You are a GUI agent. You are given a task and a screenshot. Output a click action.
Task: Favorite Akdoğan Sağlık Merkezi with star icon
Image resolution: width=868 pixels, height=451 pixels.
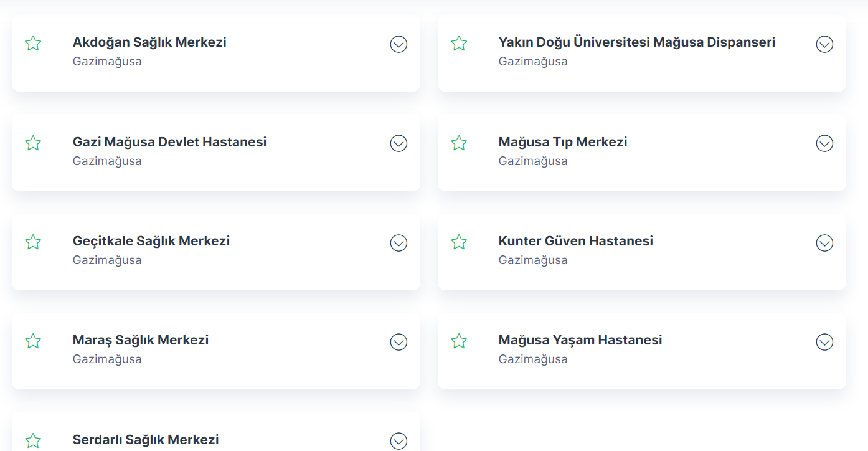pos(33,44)
